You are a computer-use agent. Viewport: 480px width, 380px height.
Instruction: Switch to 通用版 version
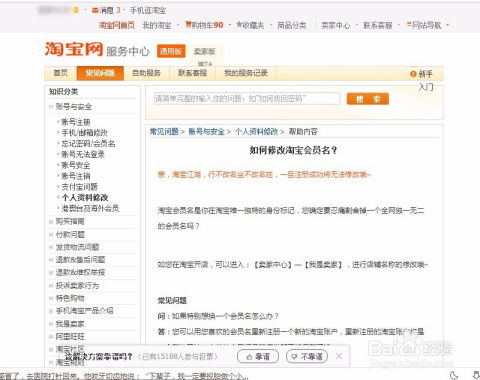[x=171, y=51]
